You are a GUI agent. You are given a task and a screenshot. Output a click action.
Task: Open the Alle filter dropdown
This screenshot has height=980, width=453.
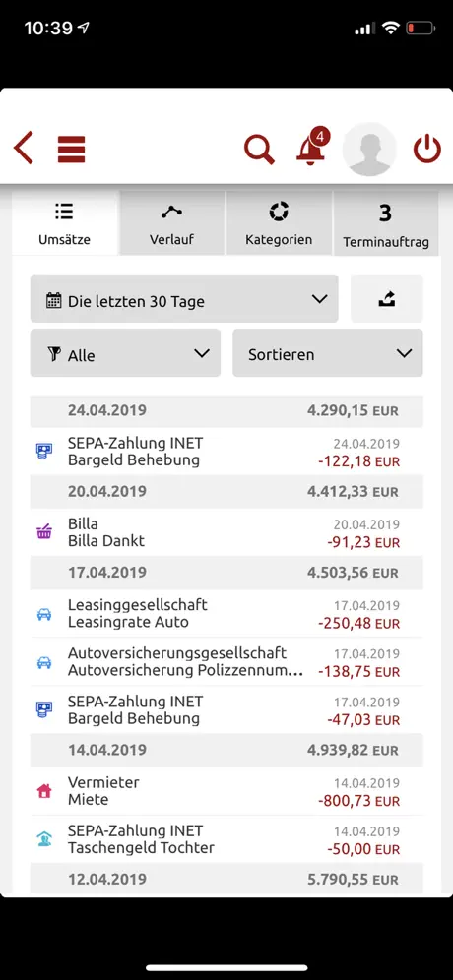pyautogui.click(x=125, y=353)
